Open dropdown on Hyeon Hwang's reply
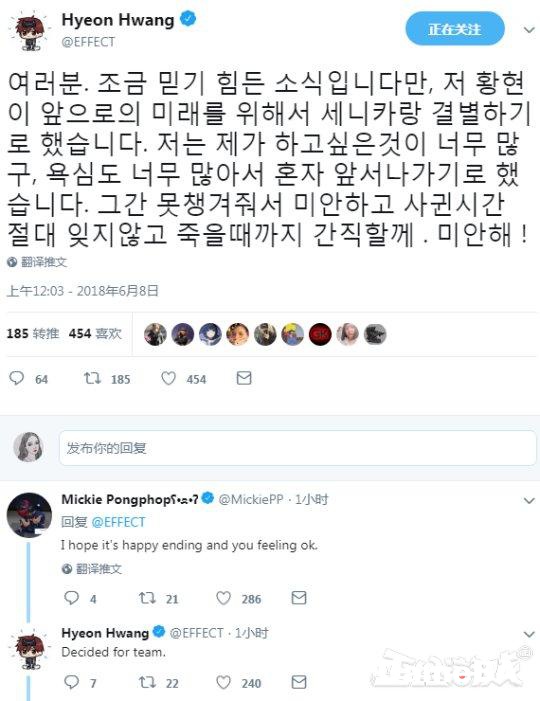This screenshot has height=701, width=540. click(x=529, y=634)
